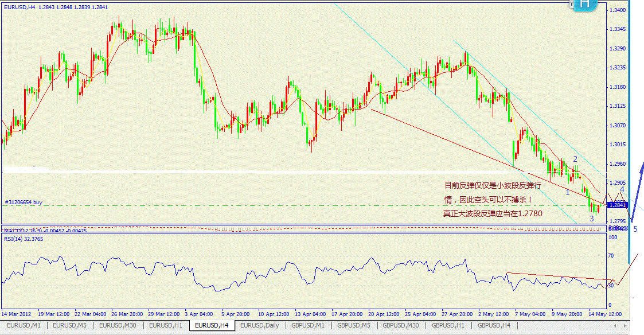The width and height of the screenshot is (644, 335).
Task: Open the GBPUSD,H4 chart tab
Action: click(x=494, y=326)
